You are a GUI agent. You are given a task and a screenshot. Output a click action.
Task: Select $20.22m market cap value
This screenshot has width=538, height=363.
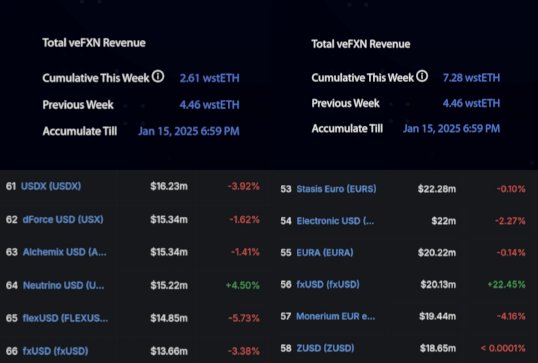point(437,253)
